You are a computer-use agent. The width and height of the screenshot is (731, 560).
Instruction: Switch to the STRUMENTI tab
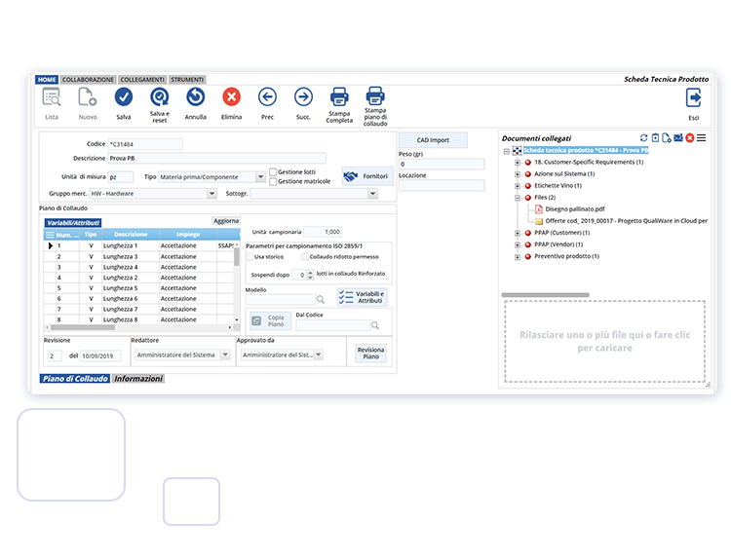tap(187, 80)
